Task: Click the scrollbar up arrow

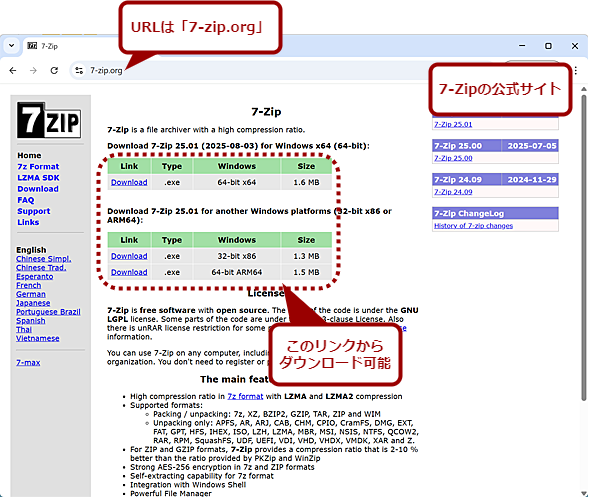Action: click(583, 89)
